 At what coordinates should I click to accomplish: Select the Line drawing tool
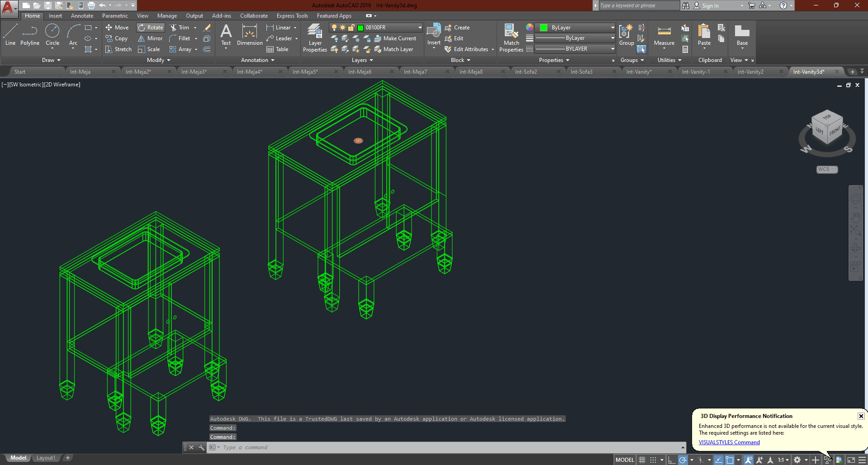click(x=10, y=35)
